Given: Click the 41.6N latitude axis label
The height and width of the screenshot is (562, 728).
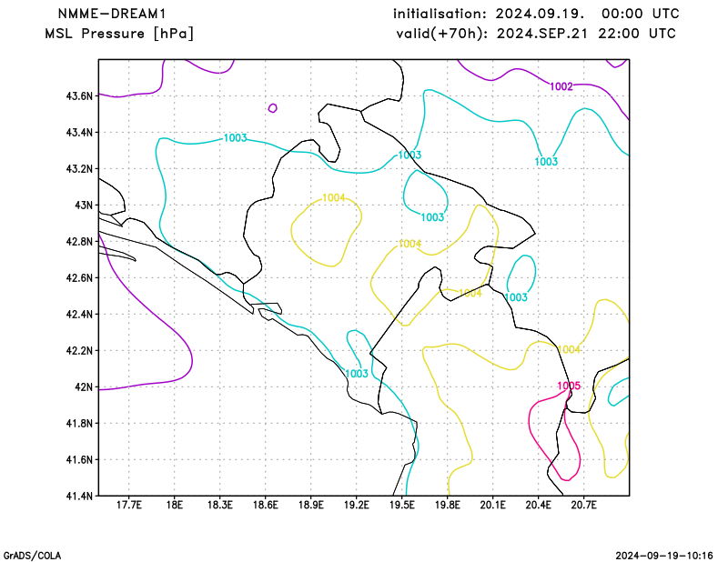Looking at the screenshot, I should click(x=80, y=459).
